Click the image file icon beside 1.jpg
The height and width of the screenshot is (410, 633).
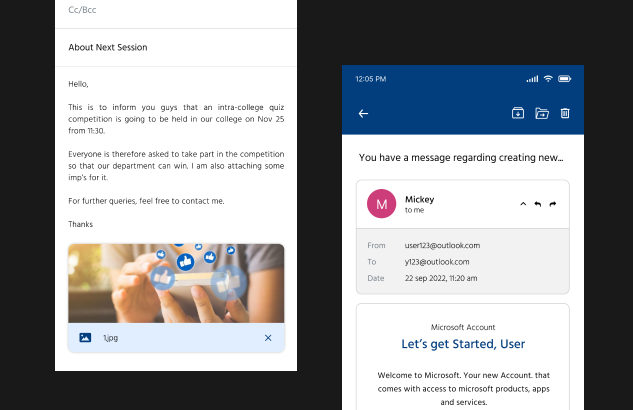pos(85,337)
